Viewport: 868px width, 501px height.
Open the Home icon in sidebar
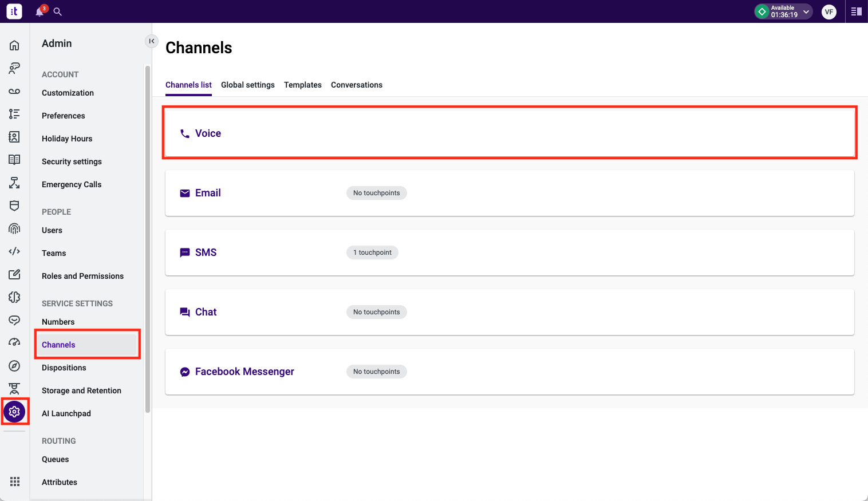click(14, 45)
